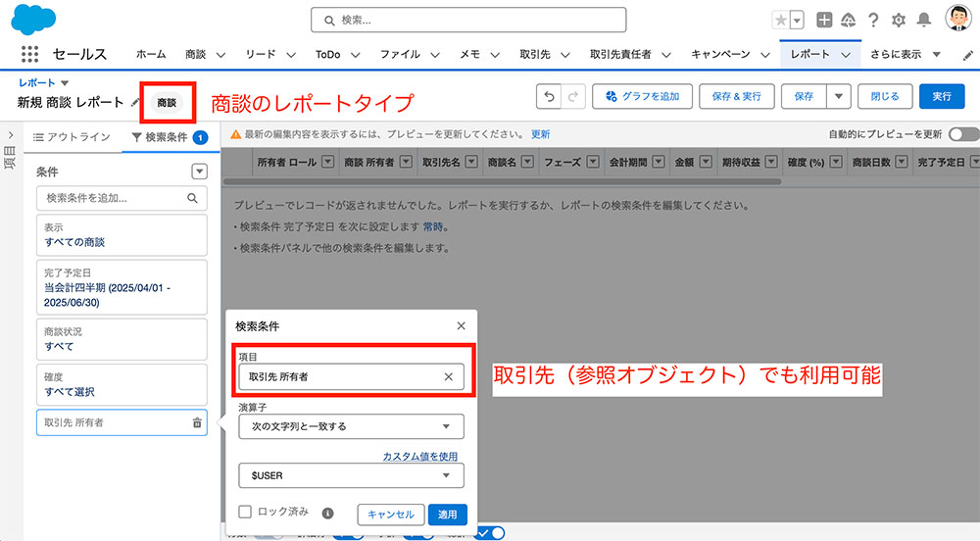Open the global actions plus icon
The height and width of the screenshot is (541, 980).
(824, 20)
